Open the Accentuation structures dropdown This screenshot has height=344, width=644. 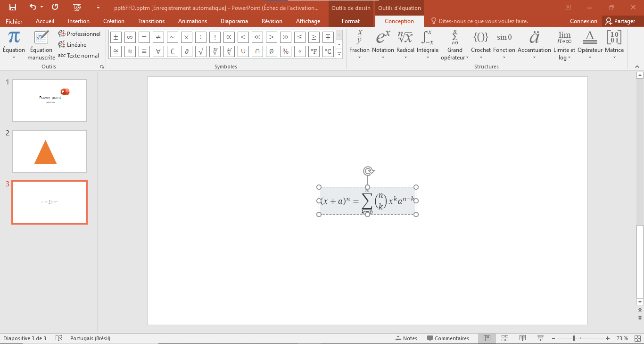click(x=534, y=45)
